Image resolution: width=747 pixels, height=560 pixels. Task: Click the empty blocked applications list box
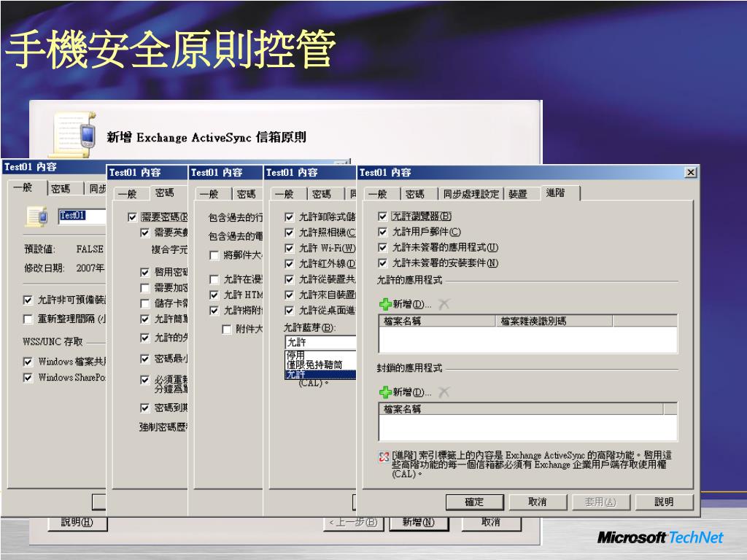pyautogui.click(x=528, y=427)
